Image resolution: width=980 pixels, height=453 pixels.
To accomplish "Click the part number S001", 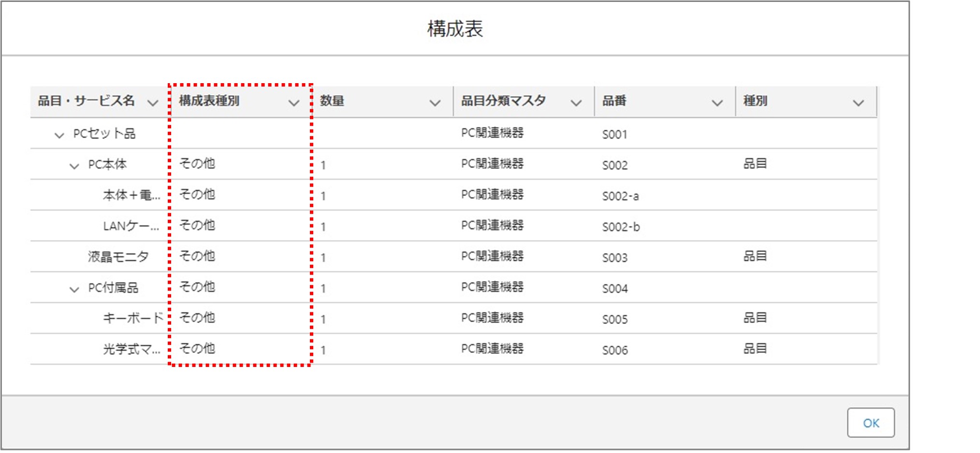I will click(614, 134).
